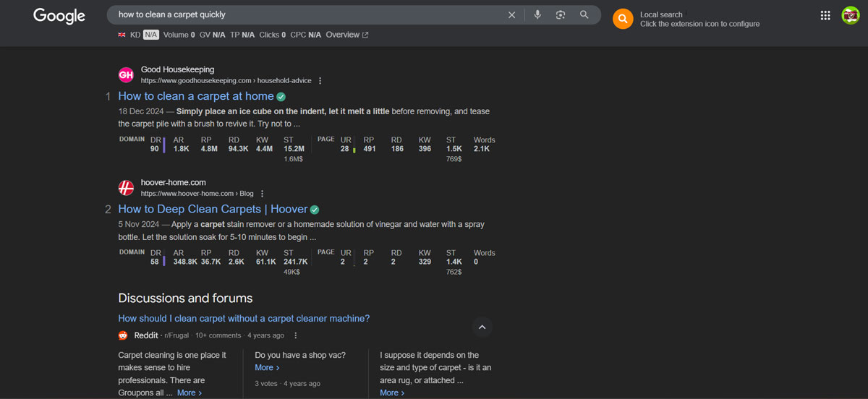The height and width of the screenshot is (399, 868).
Task: Click the hoover-home.com Blog URL breadcrumb
Action: tap(197, 194)
